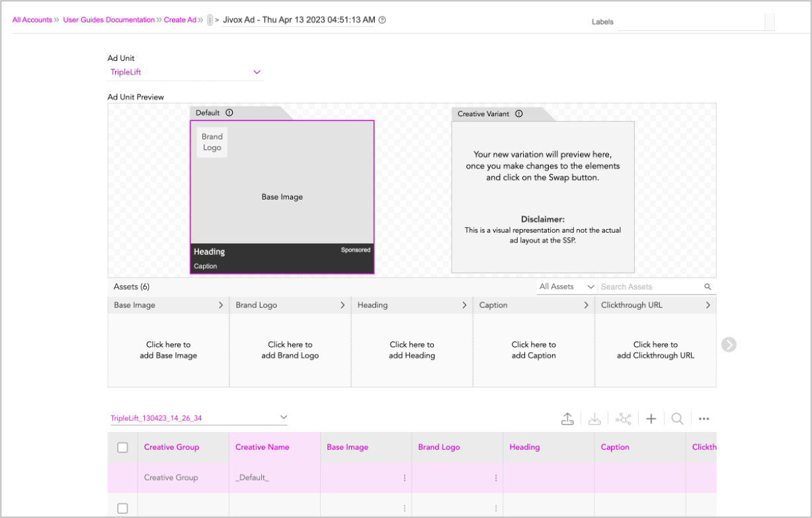
Task: Toggle the select-all checkbox in table header
Action: click(x=122, y=447)
